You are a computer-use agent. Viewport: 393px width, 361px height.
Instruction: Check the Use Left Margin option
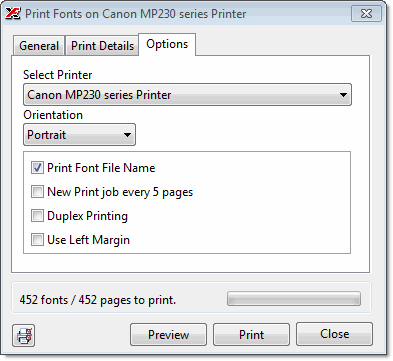tap(37, 240)
